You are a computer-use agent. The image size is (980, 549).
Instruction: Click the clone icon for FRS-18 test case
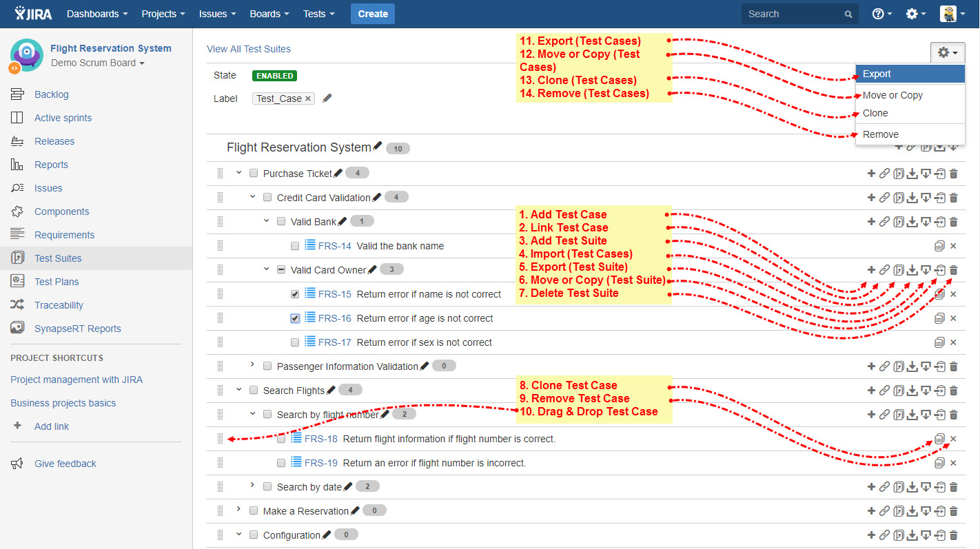tap(939, 439)
